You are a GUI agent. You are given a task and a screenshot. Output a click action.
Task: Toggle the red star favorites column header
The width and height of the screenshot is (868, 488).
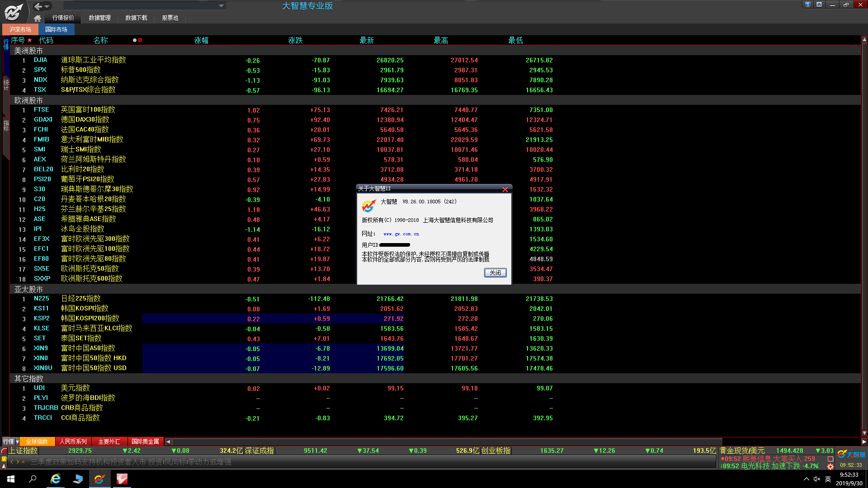[x=29, y=40]
